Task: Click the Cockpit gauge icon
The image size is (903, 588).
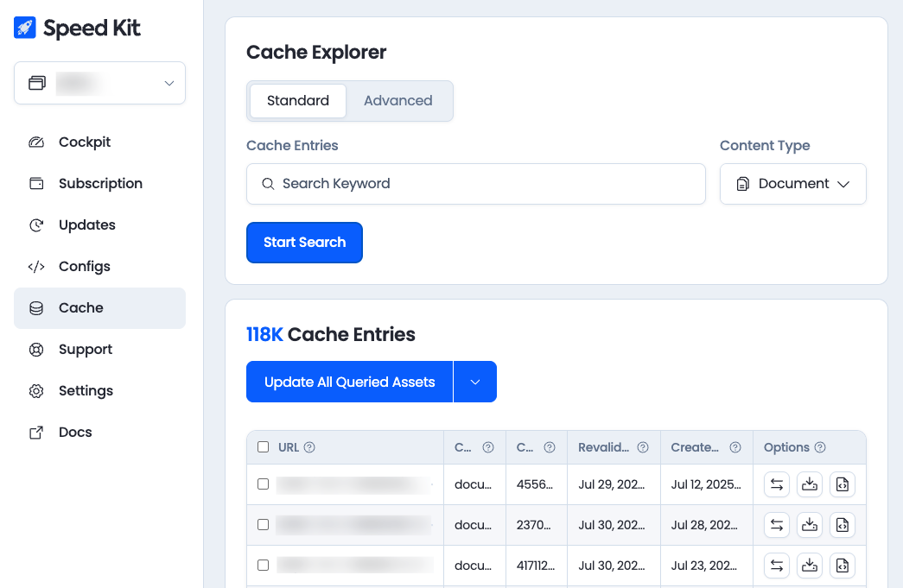Action: [36, 142]
